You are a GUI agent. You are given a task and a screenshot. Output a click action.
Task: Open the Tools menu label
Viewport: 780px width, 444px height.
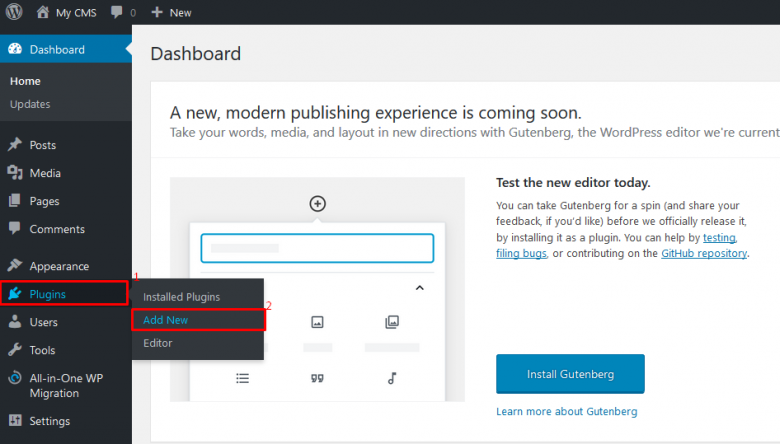coord(42,350)
